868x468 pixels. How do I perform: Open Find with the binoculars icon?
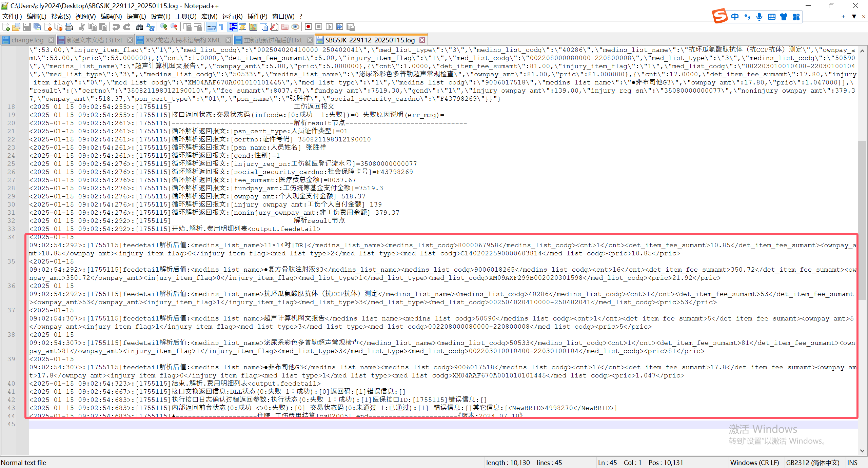tap(139, 27)
